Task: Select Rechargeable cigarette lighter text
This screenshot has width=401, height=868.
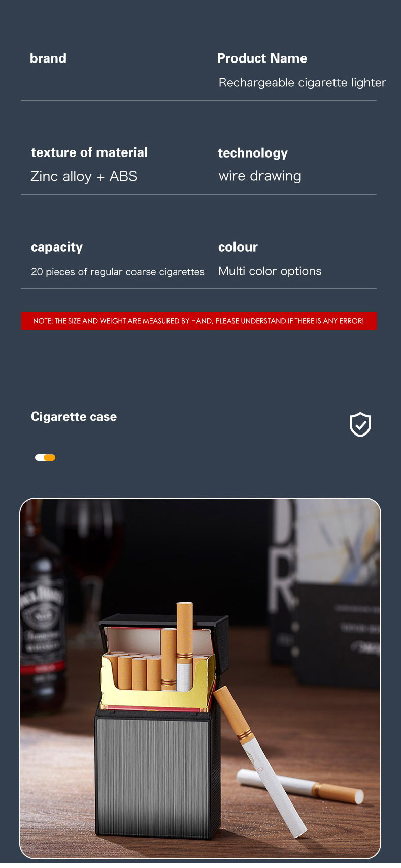Action: 302,82
